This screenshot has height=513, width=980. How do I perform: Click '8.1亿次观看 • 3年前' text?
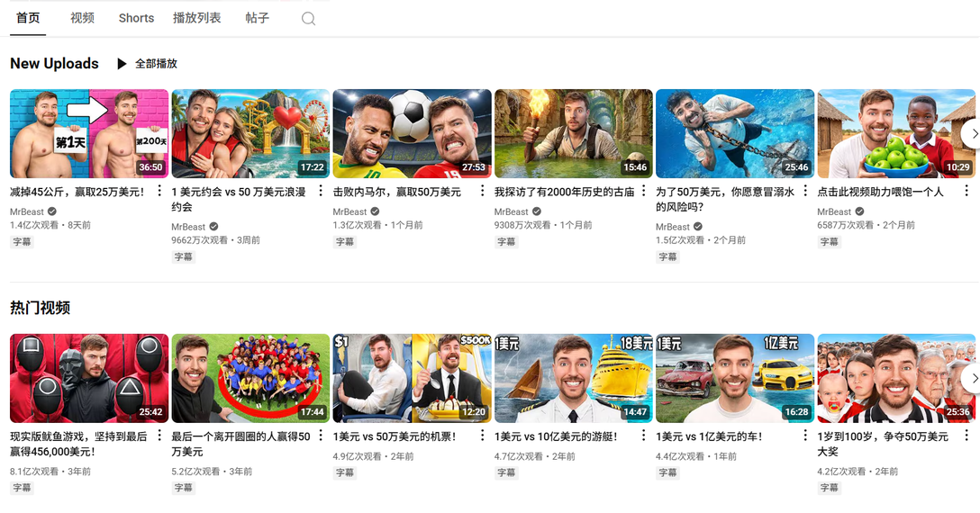point(50,472)
